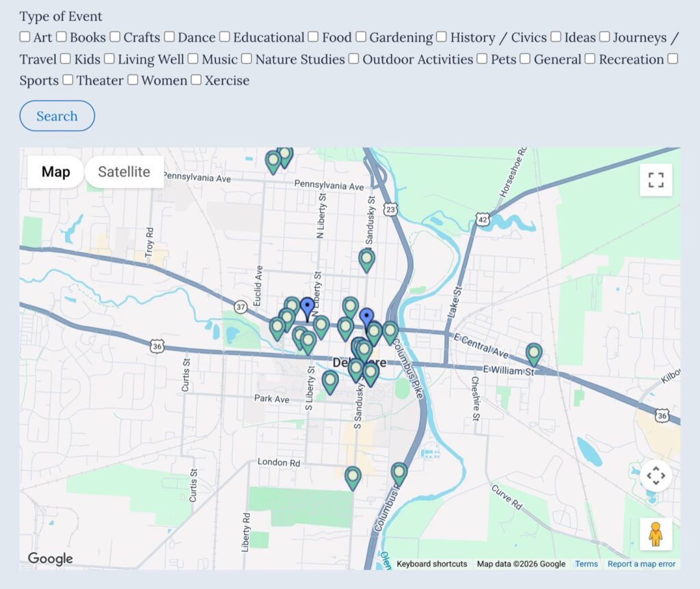Enable the Xercise checkbox
Screen dimensions: 700x589
click(x=196, y=79)
